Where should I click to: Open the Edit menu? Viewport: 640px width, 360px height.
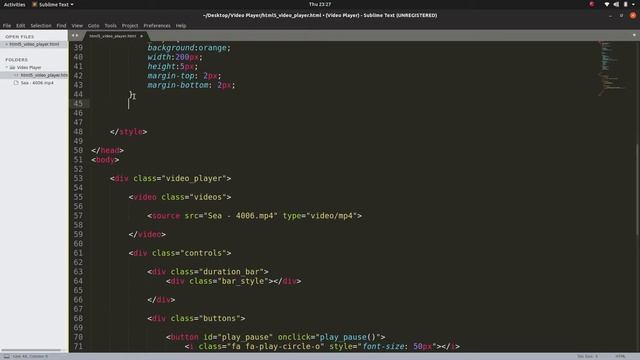pyautogui.click(x=20, y=25)
